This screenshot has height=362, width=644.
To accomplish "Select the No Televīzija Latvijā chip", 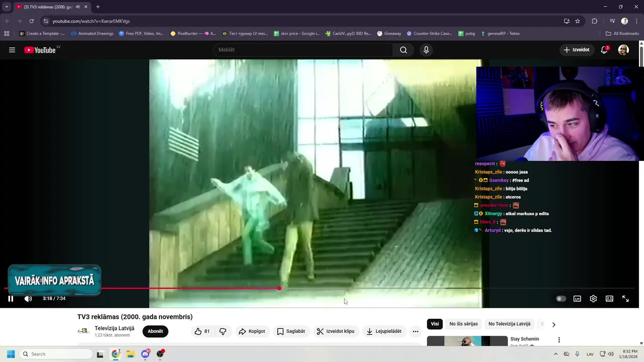I will tap(509, 324).
